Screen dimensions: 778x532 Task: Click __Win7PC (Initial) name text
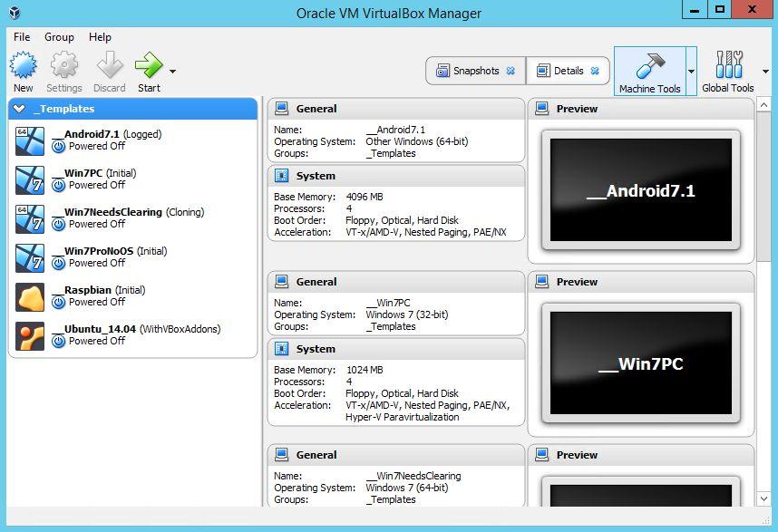tap(94, 173)
